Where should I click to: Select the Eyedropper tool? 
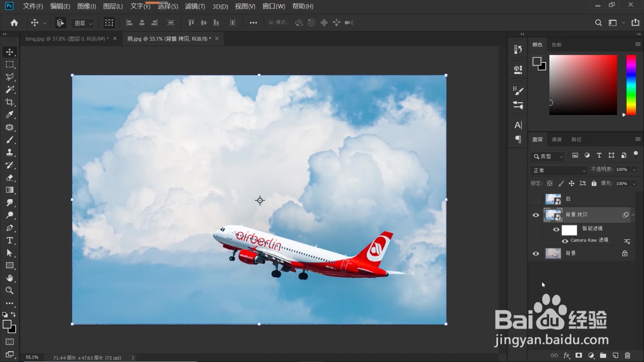[x=10, y=115]
